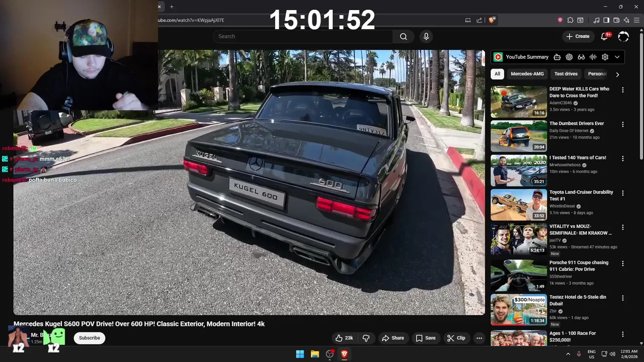This screenshot has height=362, width=644.
Task: Expand the YouTube Summary panel chevron
Action: (617, 57)
